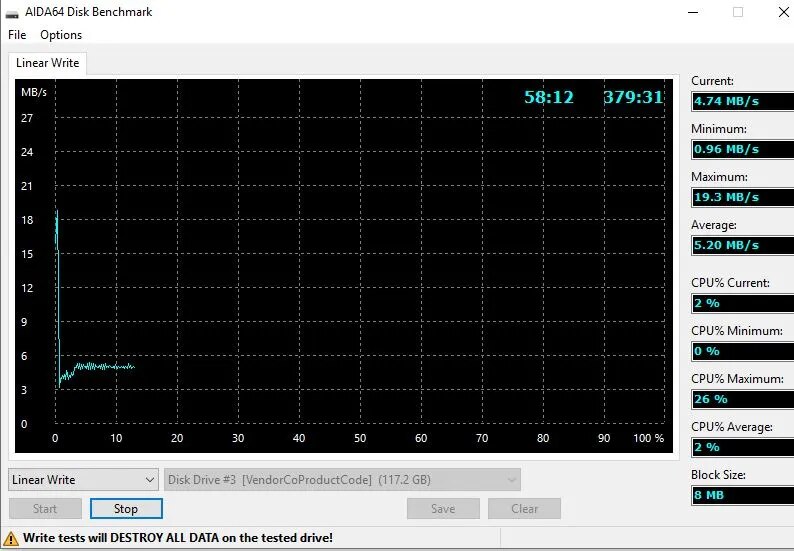Click the Maximum speed 19.3 MB/s field
The width and height of the screenshot is (794, 551).
[x=742, y=197]
